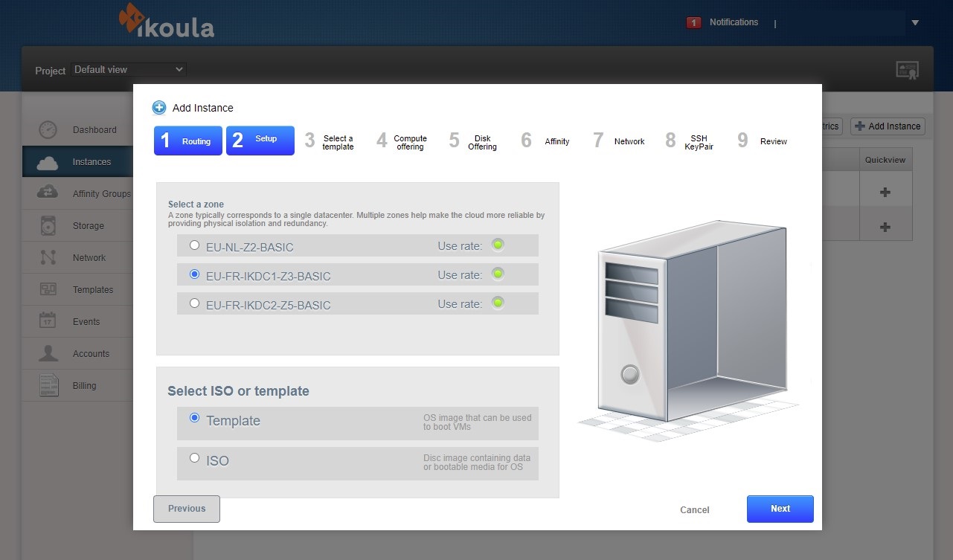This screenshot has width=953, height=560.
Task: Open Events in the sidebar
Action: click(86, 322)
